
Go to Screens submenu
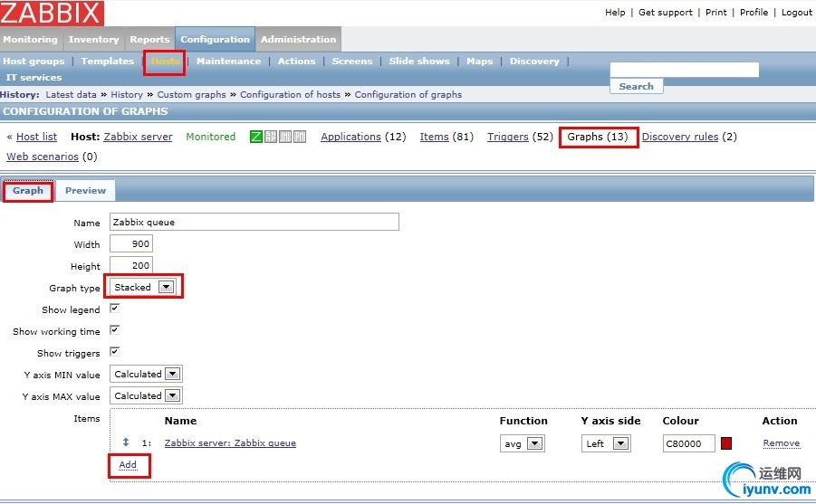[x=352, y=62]
